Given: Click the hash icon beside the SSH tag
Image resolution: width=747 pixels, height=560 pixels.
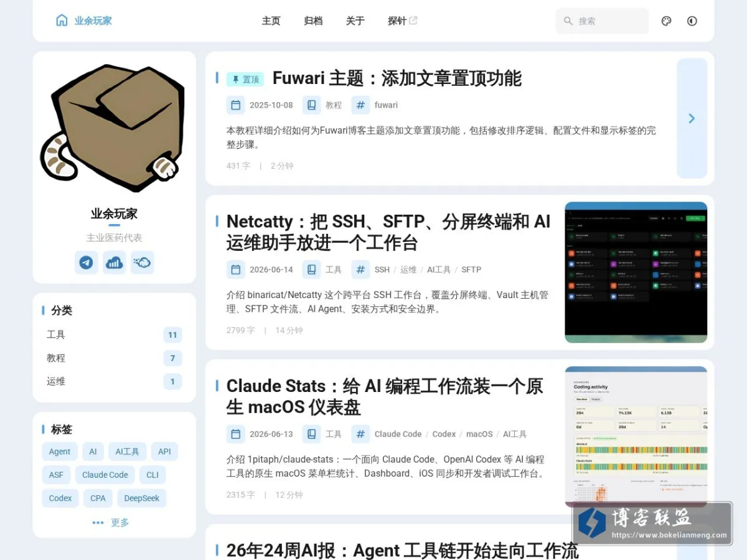Looking at the screenshot, I should pos(360,269).
